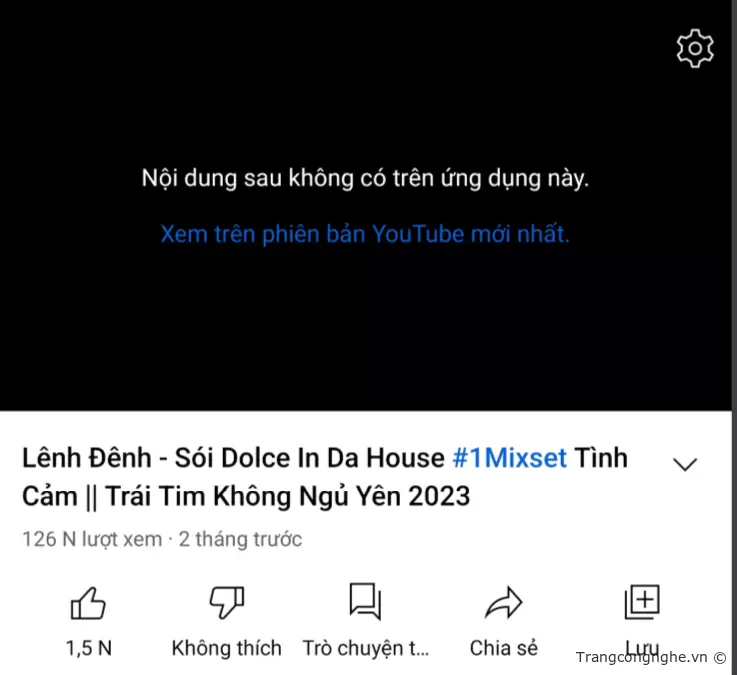Click 'Trái Tim Không Ngủ Yên 2023' title line
The height and width of the screenshot is (675, 737).
tap(288, 496)
